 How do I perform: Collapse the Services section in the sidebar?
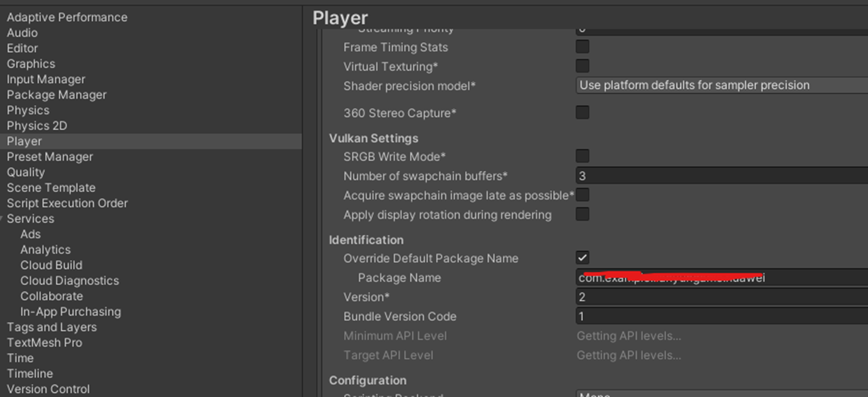(x=4, y=218)
